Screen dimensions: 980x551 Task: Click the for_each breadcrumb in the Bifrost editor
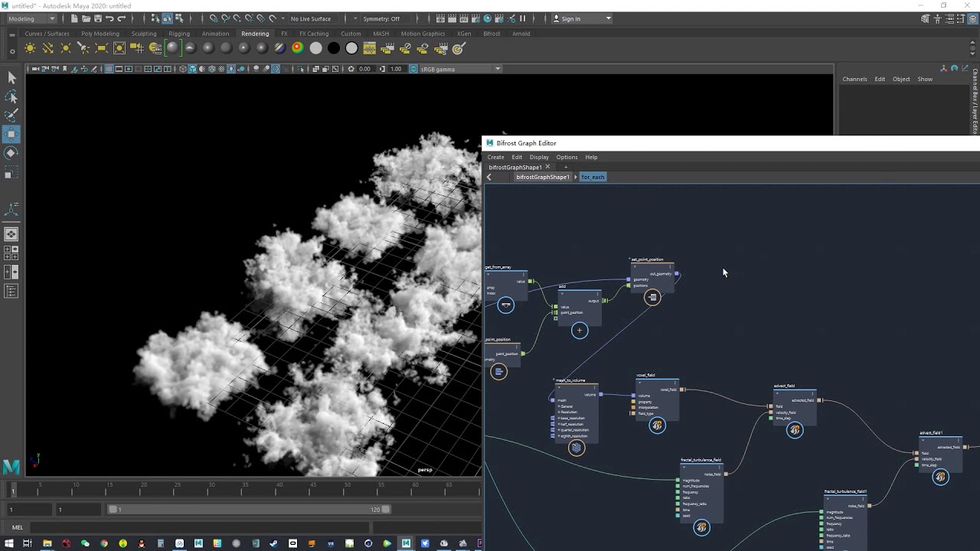coord(593,177)
